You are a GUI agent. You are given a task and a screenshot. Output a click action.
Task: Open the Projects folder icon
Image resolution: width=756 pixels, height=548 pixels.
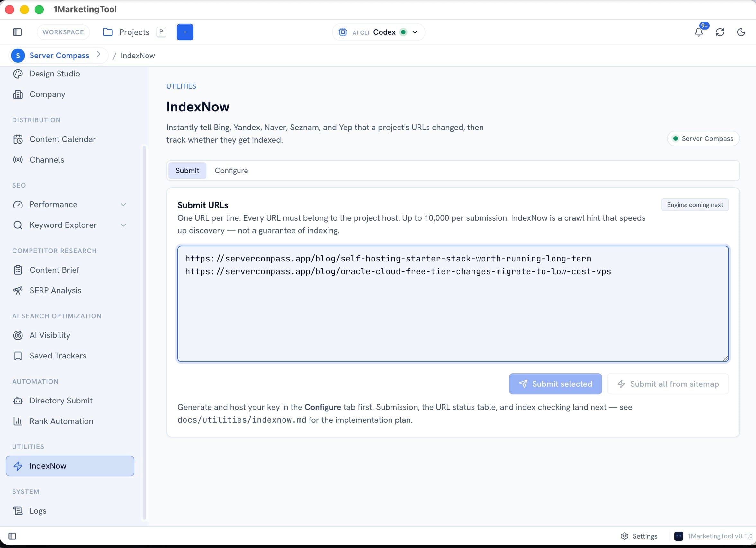pos(108,32)
